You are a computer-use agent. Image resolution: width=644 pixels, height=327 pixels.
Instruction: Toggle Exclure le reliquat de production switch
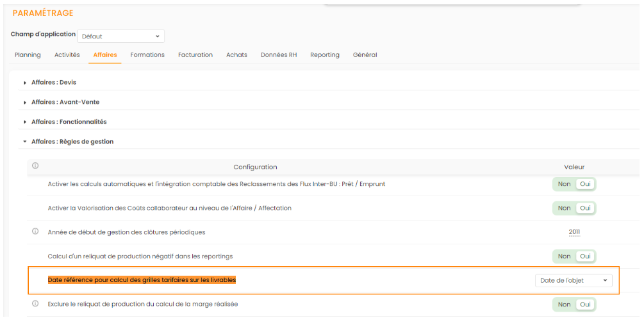(574, 305)
